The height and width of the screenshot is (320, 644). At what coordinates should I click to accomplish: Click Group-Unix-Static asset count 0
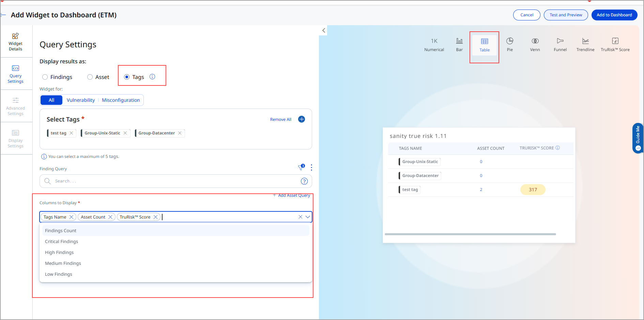pos(481,162)
